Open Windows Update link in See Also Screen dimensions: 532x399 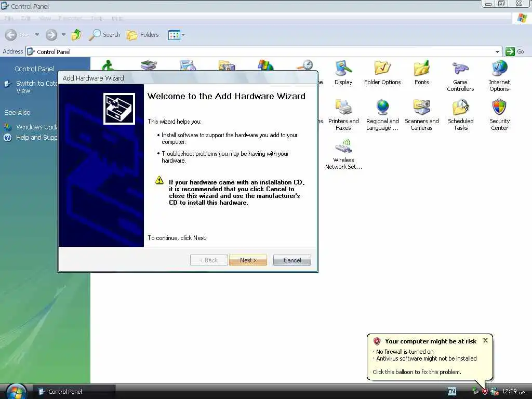point(37,127)
